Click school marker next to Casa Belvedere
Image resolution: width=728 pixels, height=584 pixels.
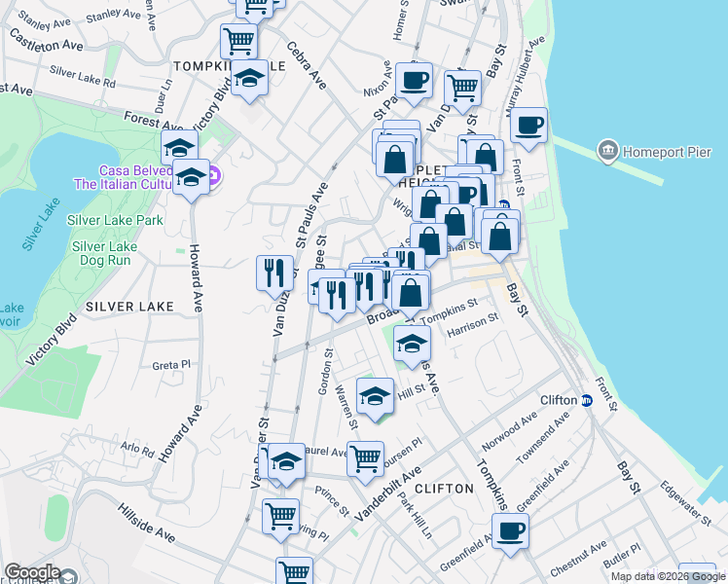coord(191,181)
